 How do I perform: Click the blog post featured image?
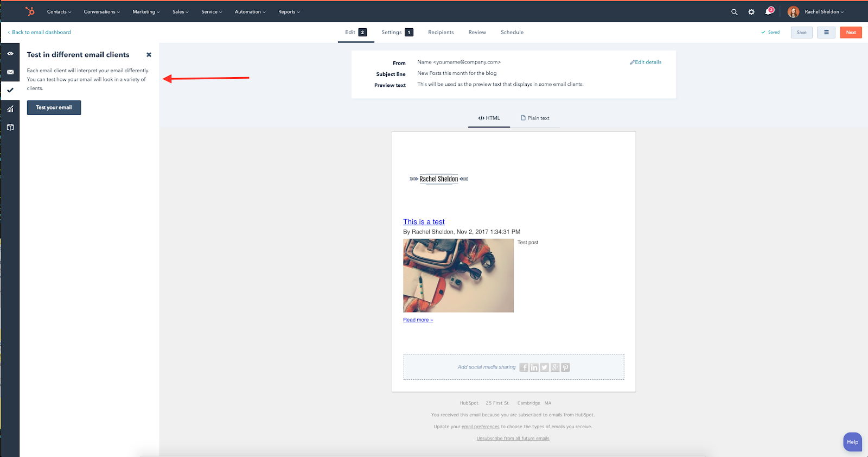point(458,276)
